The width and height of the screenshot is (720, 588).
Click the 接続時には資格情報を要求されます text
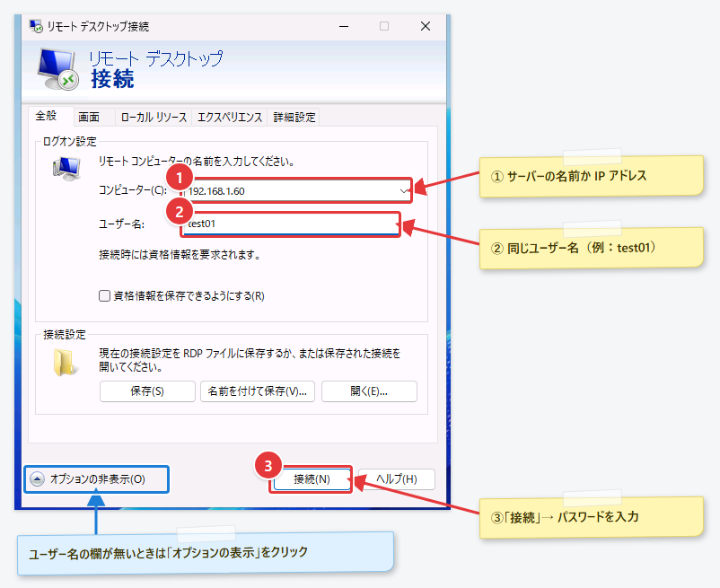[180, 255]
